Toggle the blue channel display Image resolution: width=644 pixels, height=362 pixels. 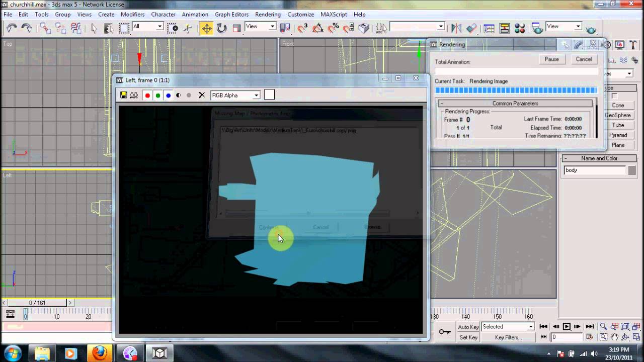pyautogui.click(x=169, y=95)
